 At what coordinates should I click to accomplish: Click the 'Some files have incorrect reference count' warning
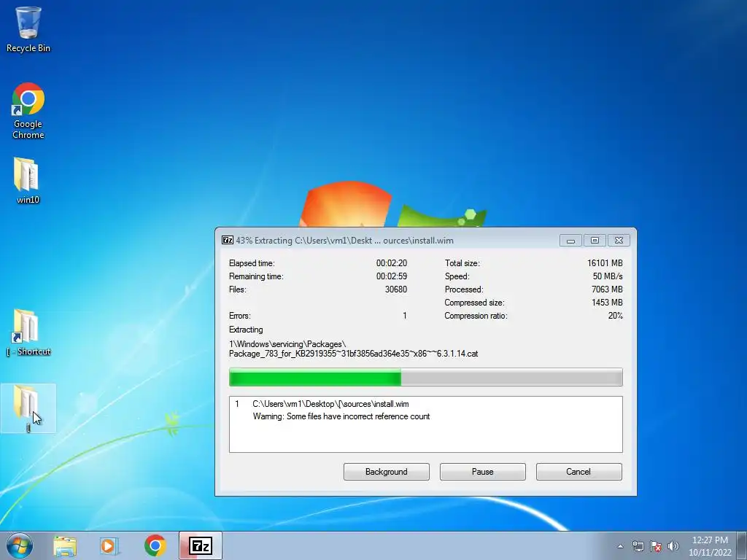341,416
